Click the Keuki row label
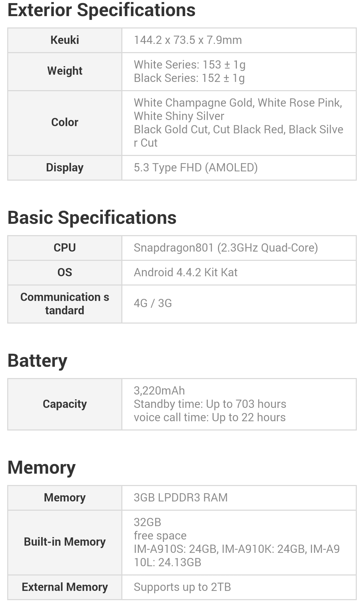364x607 pixels. click(65, 40)
